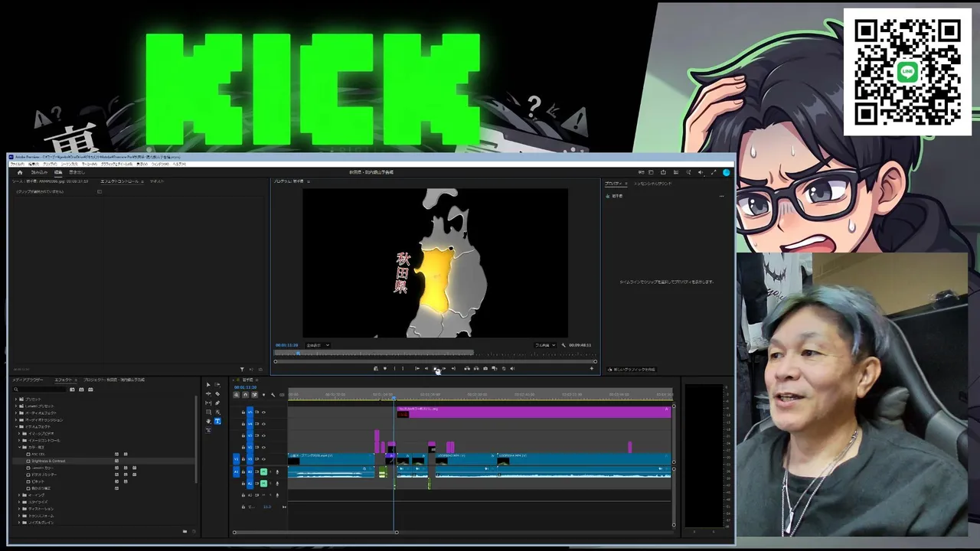This screenshot has width=980, height=551.
Task: Click 新しいグラフィックを作成 button
Action: [x=632, y=370]
